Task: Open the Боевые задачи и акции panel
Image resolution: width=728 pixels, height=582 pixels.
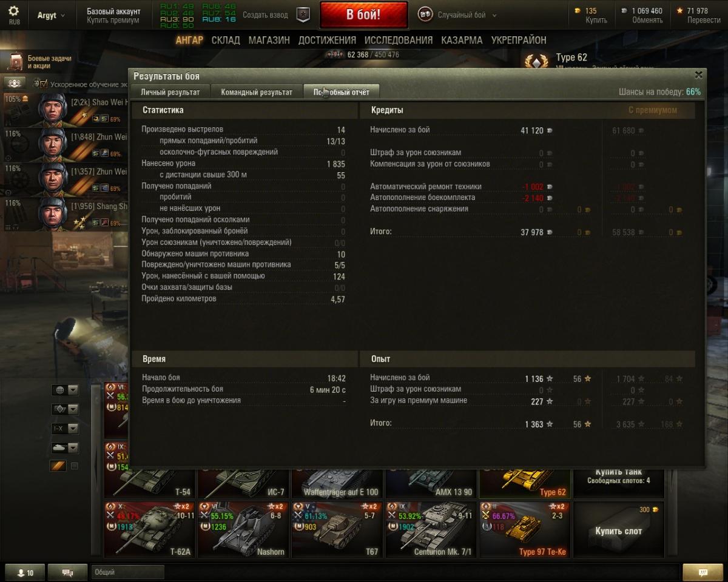Action: pos(41,62)
